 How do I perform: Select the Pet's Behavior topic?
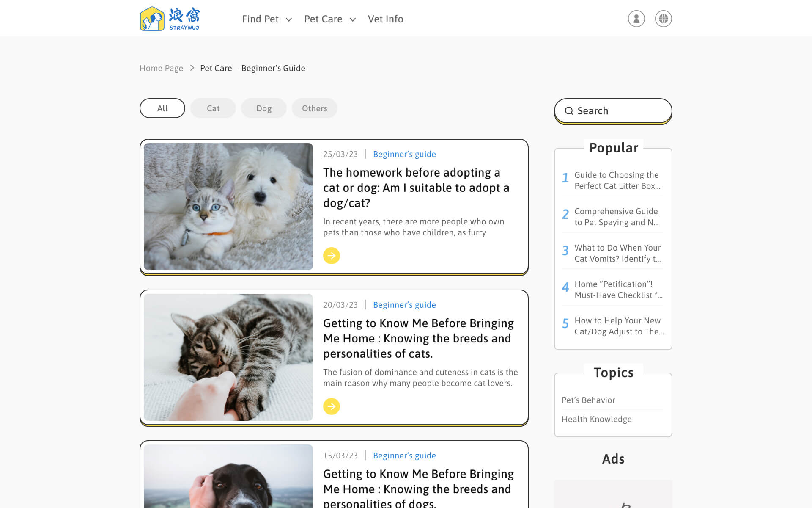tap(588, 400)
